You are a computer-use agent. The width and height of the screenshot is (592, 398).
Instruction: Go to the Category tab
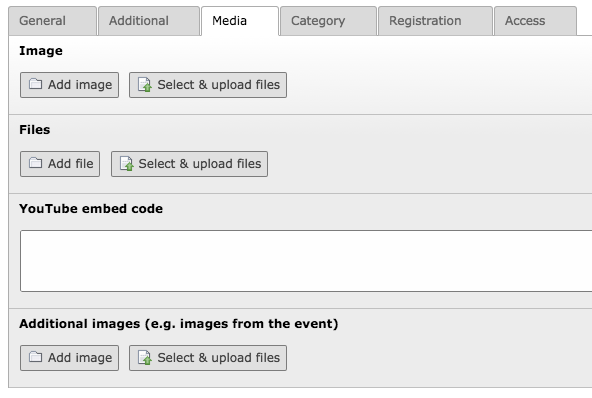coord(328,21)
